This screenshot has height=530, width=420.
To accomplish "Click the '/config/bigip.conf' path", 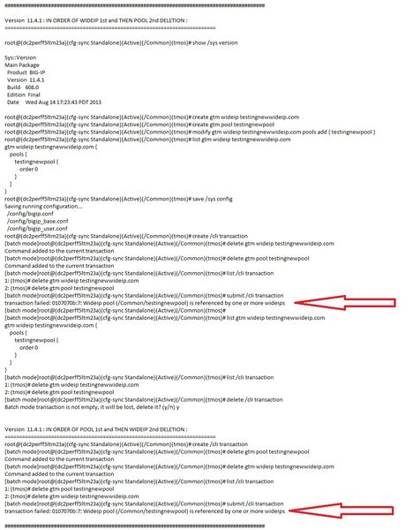I will (x=30, y=214).
